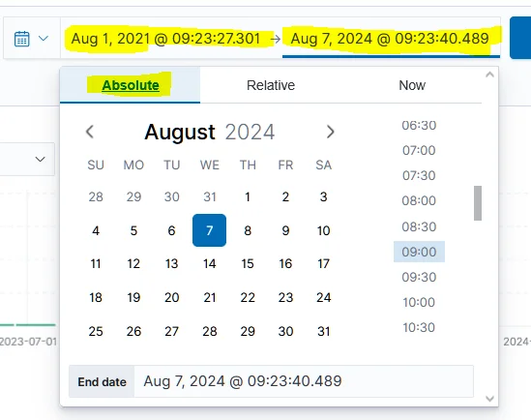Pick August 15 in the calendar

point(248,263)
